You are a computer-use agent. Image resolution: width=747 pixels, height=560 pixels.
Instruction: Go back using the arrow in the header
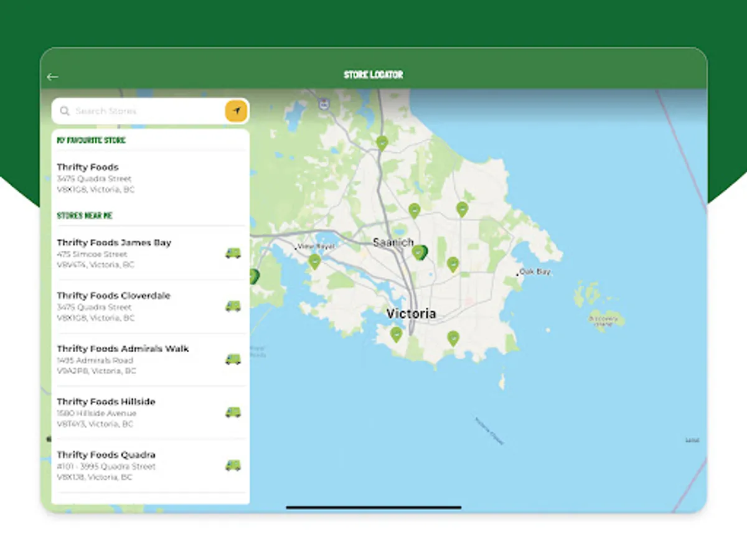(x=52, y=77)
